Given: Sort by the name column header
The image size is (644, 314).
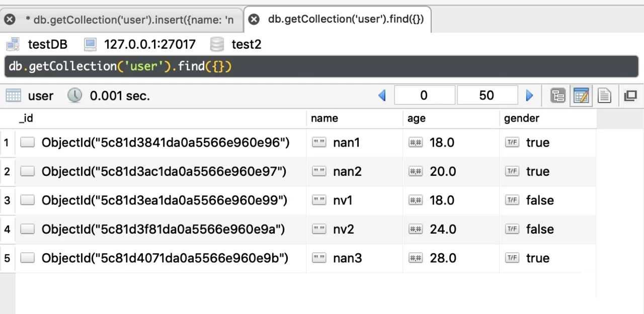Looking at the screenshot, I should (x=325, y=118).
